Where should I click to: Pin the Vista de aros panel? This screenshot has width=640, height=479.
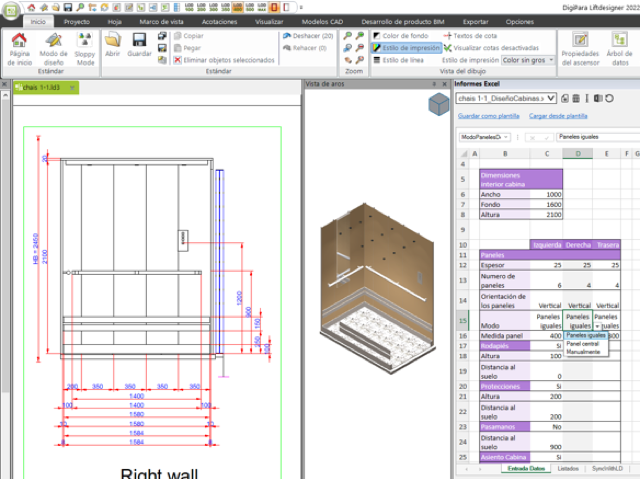[434, 84]
